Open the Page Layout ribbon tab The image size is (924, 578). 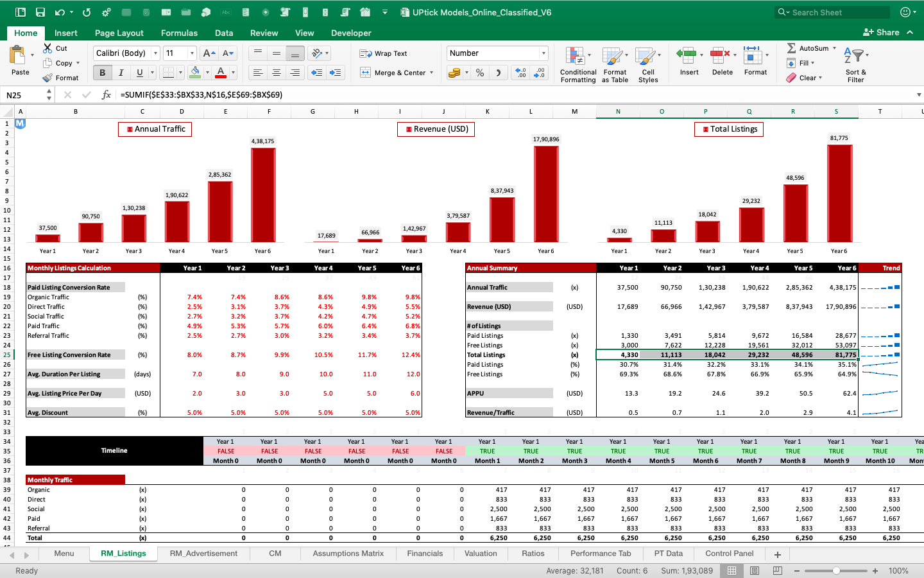pyautogui.click(x=119, y=33)
